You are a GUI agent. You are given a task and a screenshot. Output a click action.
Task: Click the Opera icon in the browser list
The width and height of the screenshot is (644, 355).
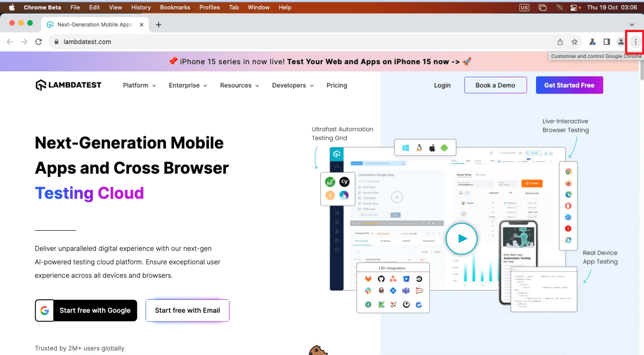click(568, 206)
